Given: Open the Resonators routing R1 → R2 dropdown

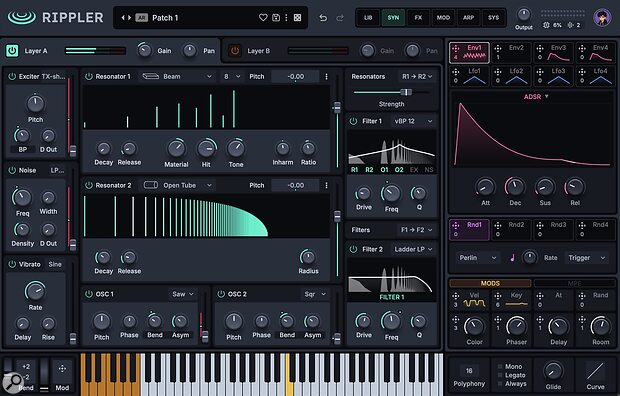Looking at the screenshot, I should [x=417, y=76].
